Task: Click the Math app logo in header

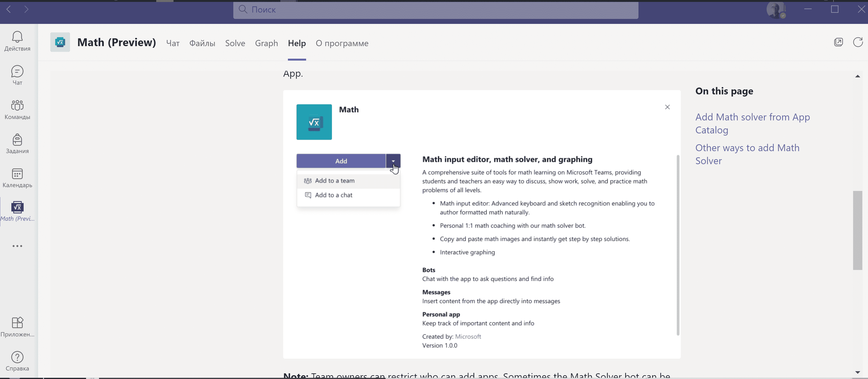Action: click(x=60, y=42)
